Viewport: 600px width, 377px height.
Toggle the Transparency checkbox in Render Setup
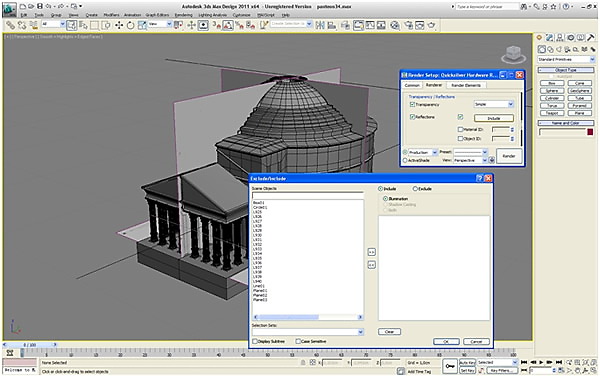tap(412, 104)
